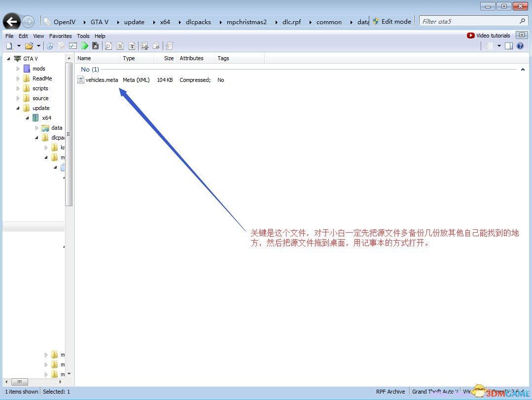Image resolution: width=532 pixels, height=400 pixels.
Task: Click the green play arrow toolbar icon
Action: (x=84, y=46)
